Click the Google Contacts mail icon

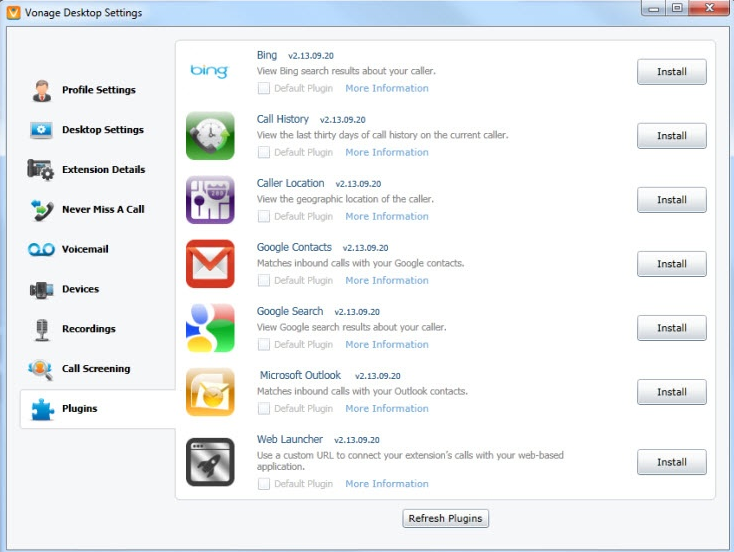click(210, 264)
